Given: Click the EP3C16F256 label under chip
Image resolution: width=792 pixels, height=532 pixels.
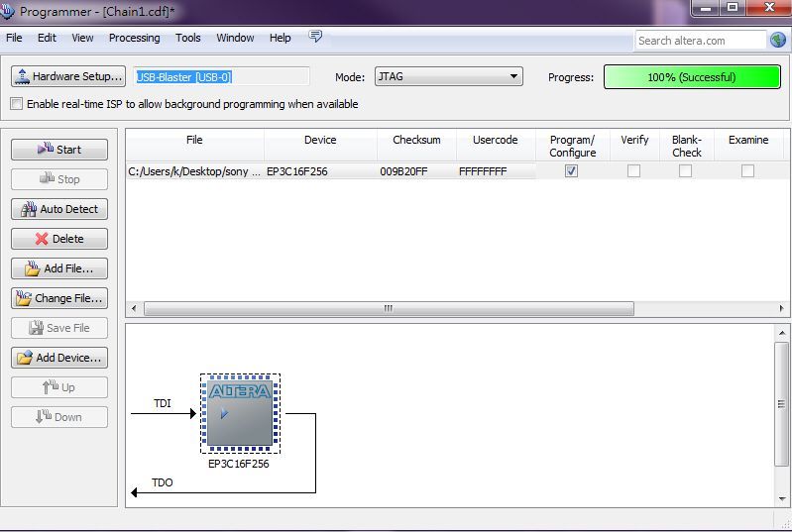Looking at the screenshot, I should point(239,464).
